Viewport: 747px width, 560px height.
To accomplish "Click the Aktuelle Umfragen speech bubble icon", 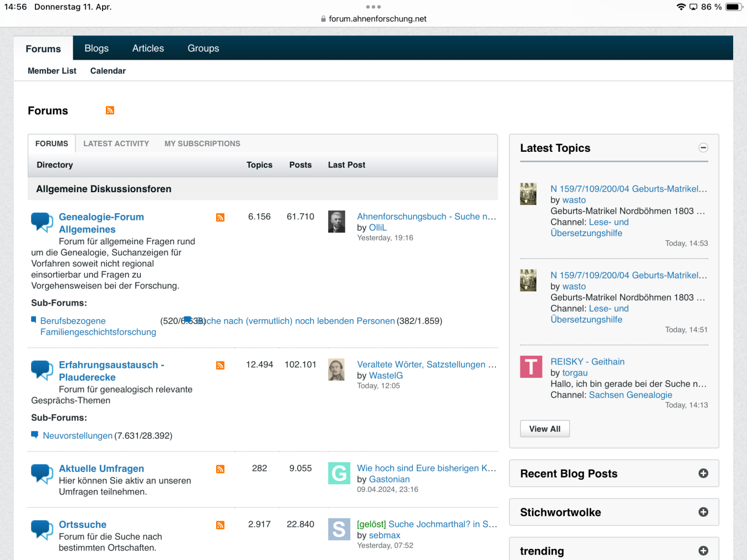I will 42,474.
